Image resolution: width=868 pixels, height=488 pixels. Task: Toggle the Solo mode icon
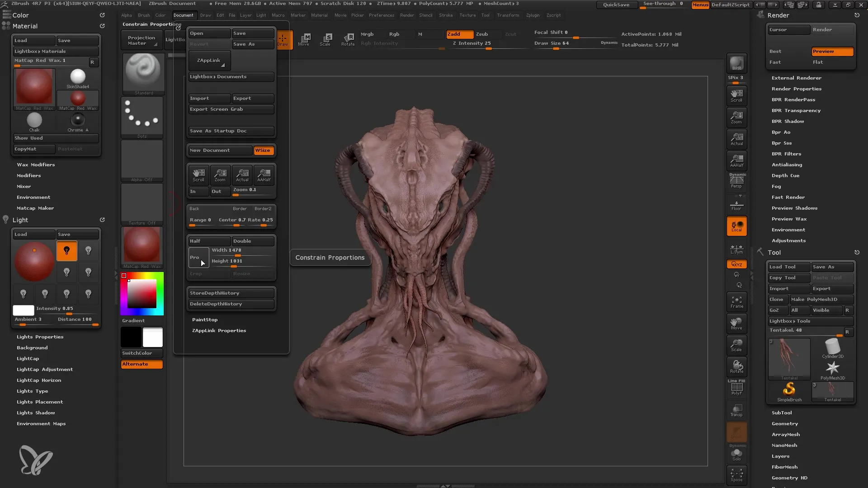click(x=736, y=454)
